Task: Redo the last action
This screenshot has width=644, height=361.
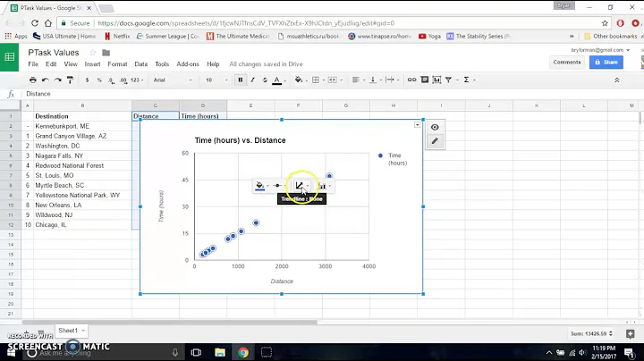Action: (x=58, y=80)
